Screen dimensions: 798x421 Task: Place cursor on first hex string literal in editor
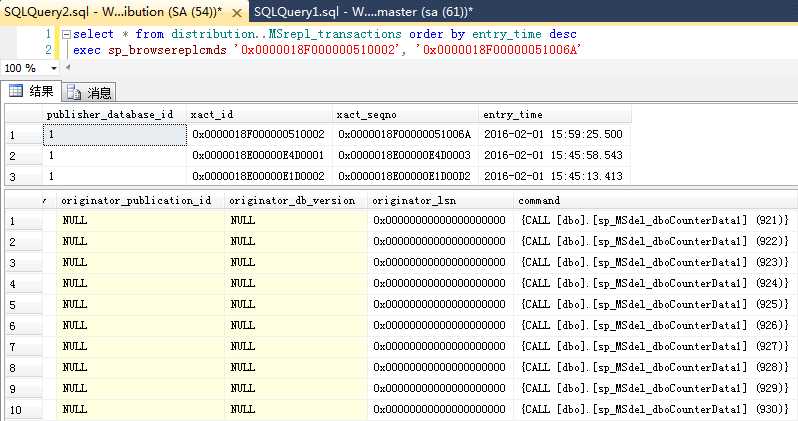coord(318,50)
